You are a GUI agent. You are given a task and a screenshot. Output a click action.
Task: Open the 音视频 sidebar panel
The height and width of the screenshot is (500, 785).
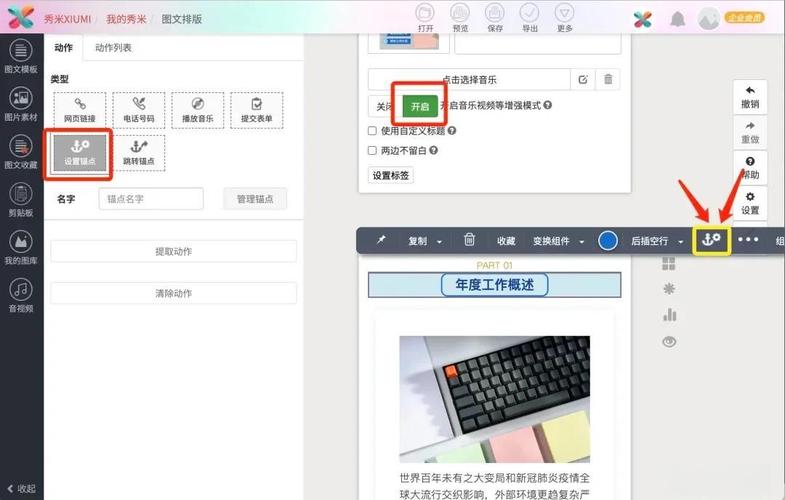(x=21, y=295)
